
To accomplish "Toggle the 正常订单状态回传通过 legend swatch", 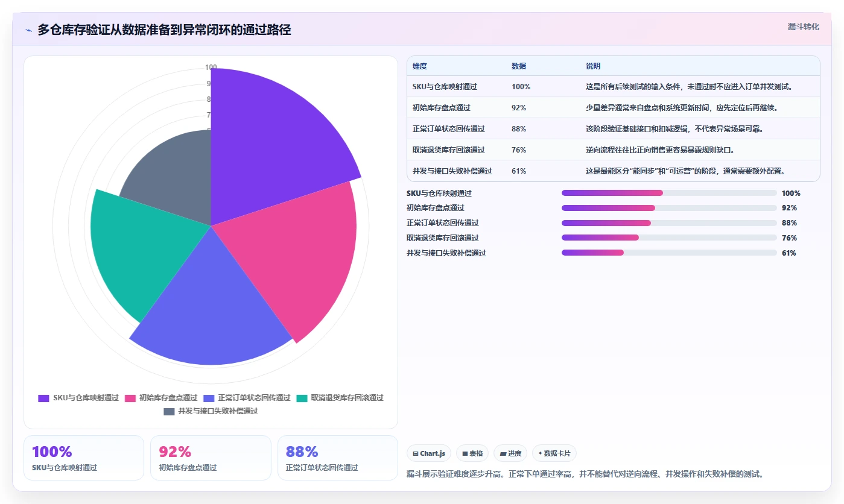I will [x=209, y=398].
